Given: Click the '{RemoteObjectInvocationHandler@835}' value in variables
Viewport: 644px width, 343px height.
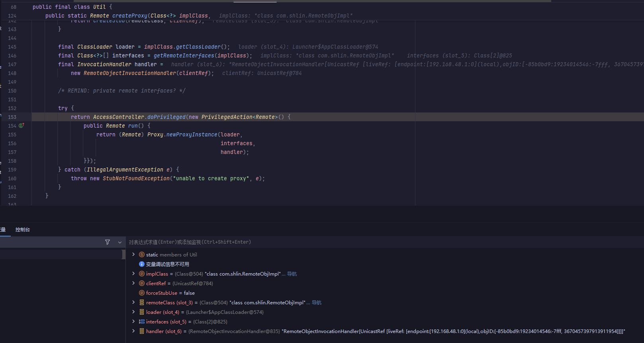Looking at the screenshot, I should 234,331.
